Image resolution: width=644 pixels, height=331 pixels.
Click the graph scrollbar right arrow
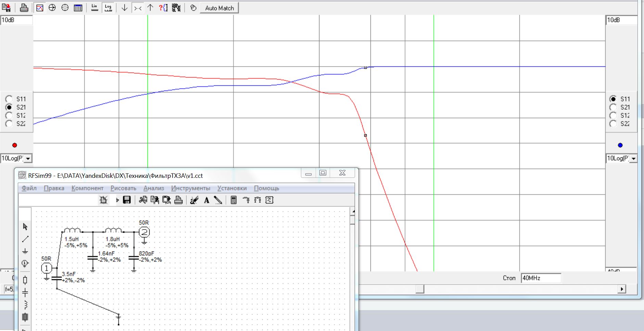click(x=622, y=289)
